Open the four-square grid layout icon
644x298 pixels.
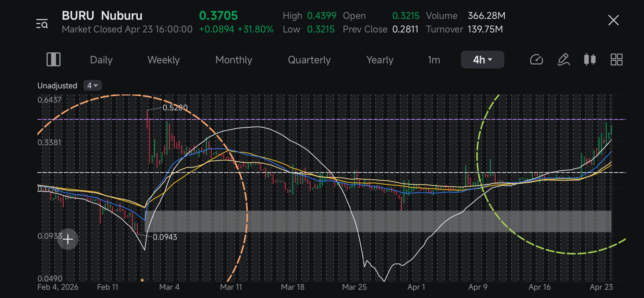(x=617, y=60)
